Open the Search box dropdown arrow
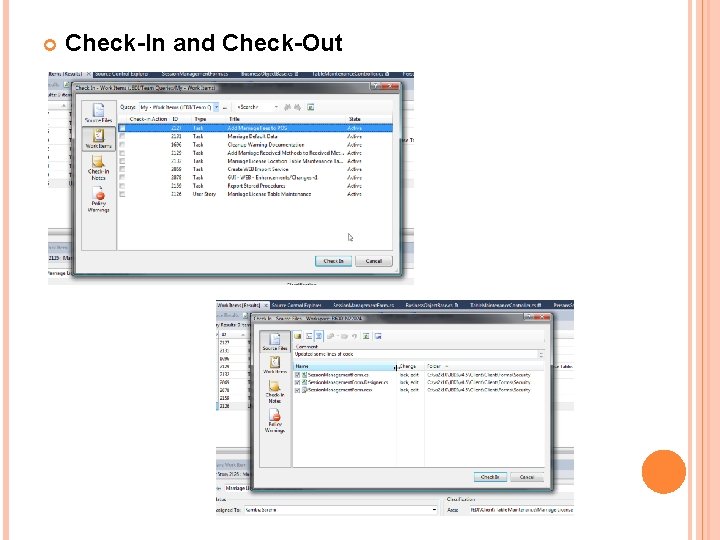The image size is (720, 540). [276, 107]
